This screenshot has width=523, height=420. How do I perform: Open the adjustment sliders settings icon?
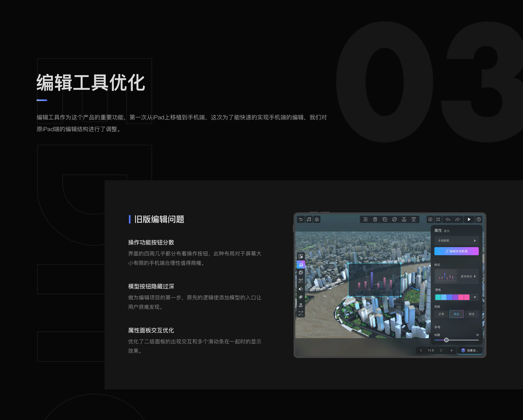(366, 219)
